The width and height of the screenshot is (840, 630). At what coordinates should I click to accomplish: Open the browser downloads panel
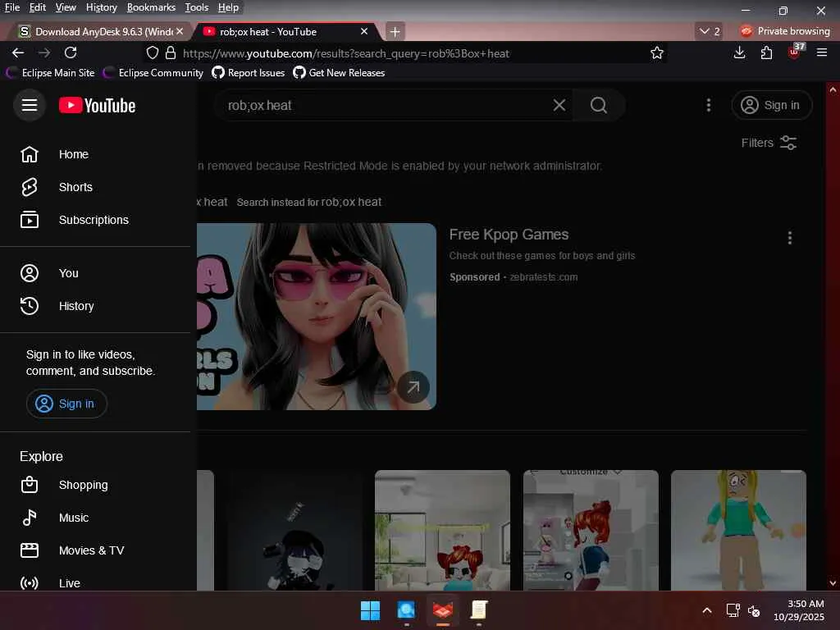739,52
